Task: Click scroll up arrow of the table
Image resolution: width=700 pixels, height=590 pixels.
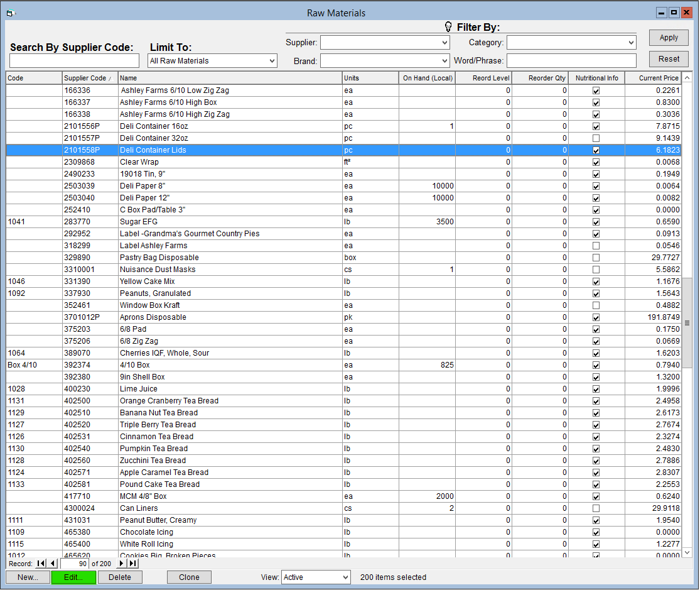Action: click(x=687, y=78)
